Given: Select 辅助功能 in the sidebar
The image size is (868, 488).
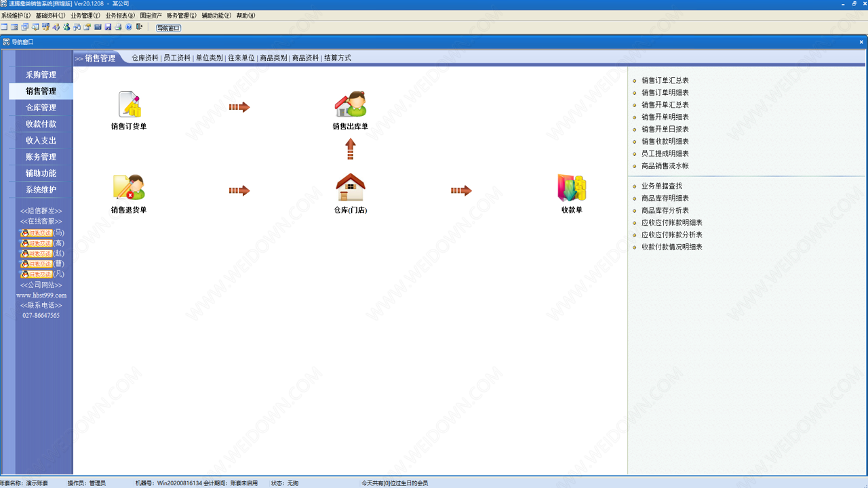Looking at the screenshot, I should [41, 173].
